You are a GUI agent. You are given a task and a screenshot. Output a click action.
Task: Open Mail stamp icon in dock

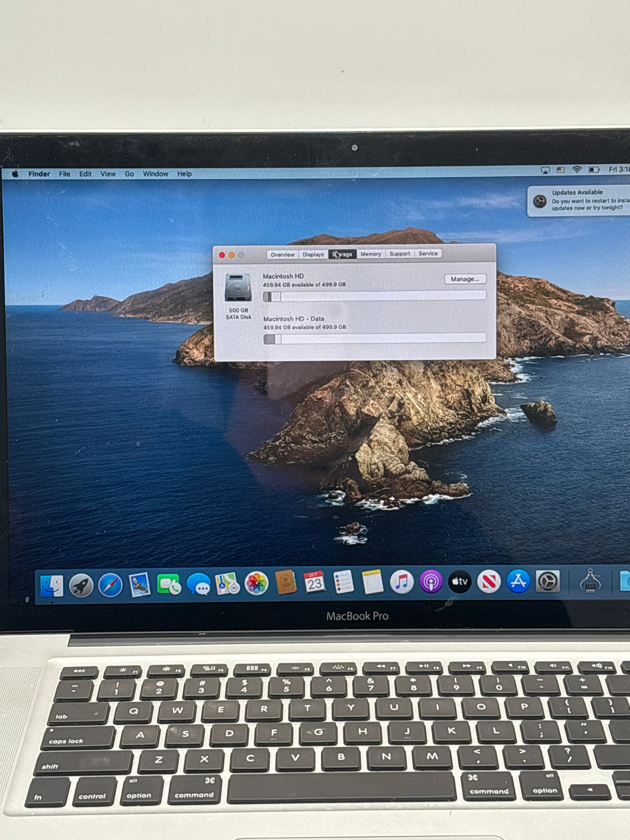point(140,584)
